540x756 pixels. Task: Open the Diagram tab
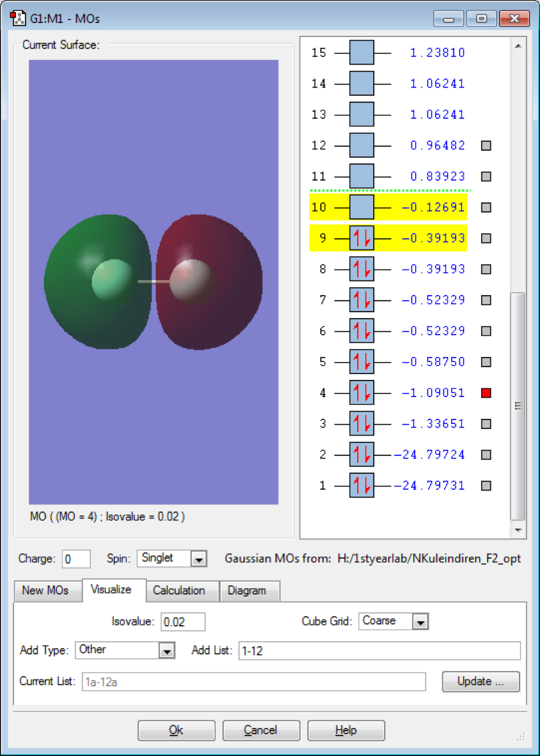(247, 591)
